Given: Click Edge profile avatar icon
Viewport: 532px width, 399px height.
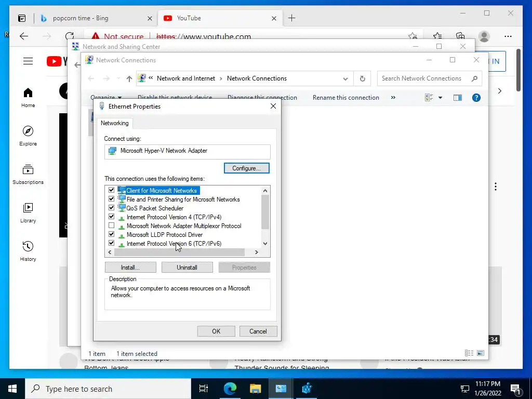Looking at the screenshot, I should click(x=484, y=36).
